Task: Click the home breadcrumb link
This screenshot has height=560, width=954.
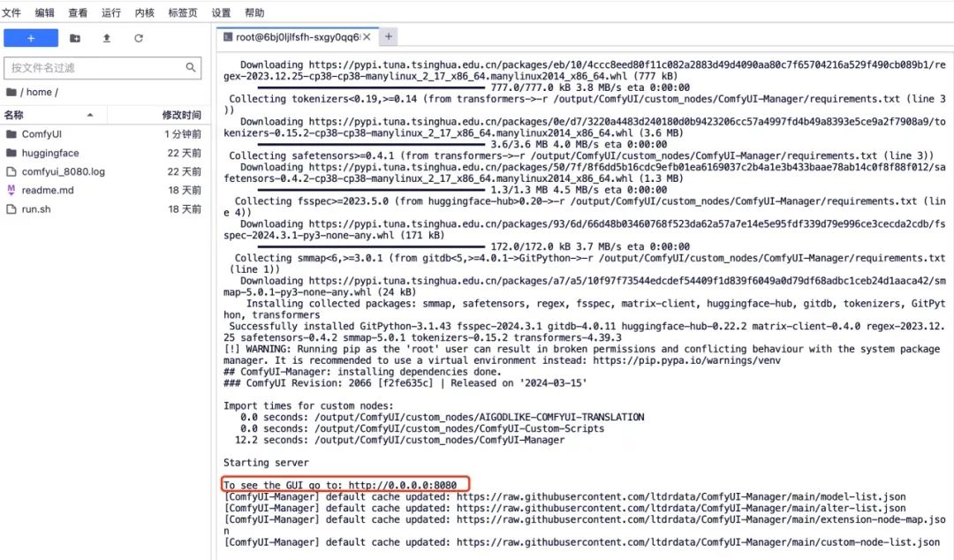Action: point(39,92)
